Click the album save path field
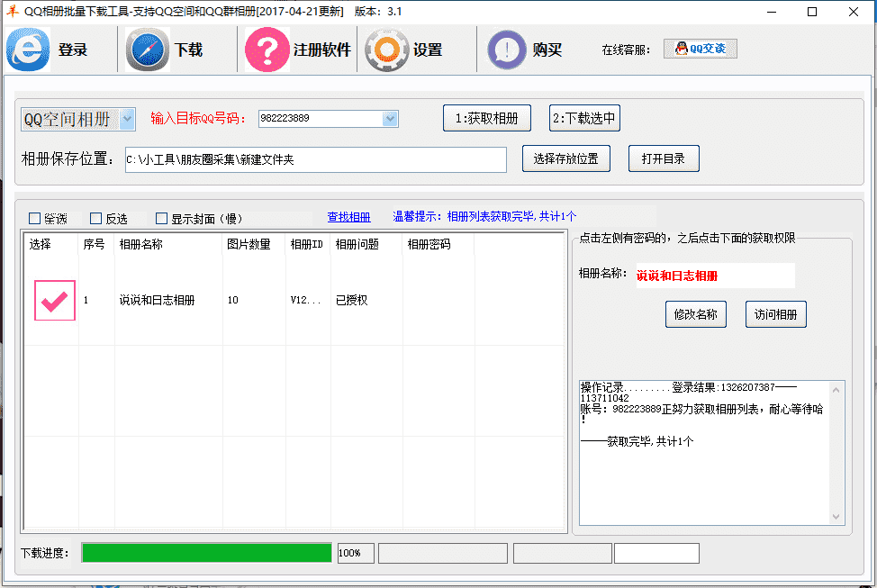The height and width of the screenshot is (588, 877). (316, 159)
